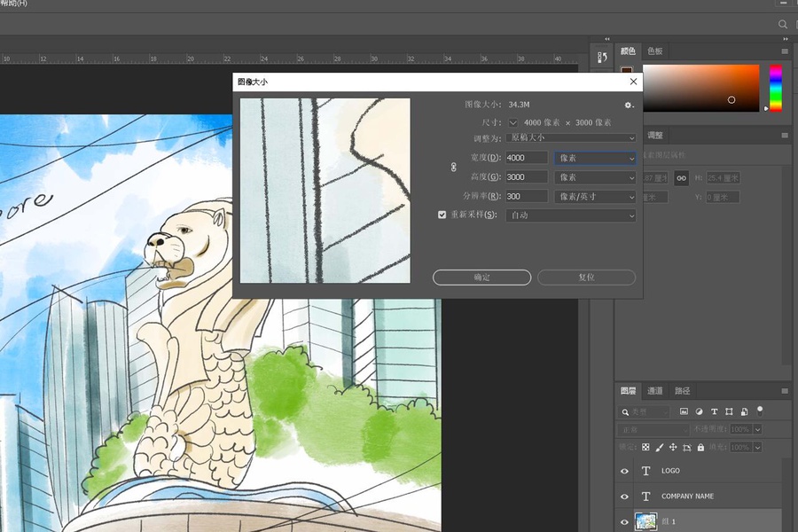Click the layer opacity value 100%
This screenshot has height=532, width=798.
pyautogui.click(x=740, y=430)
